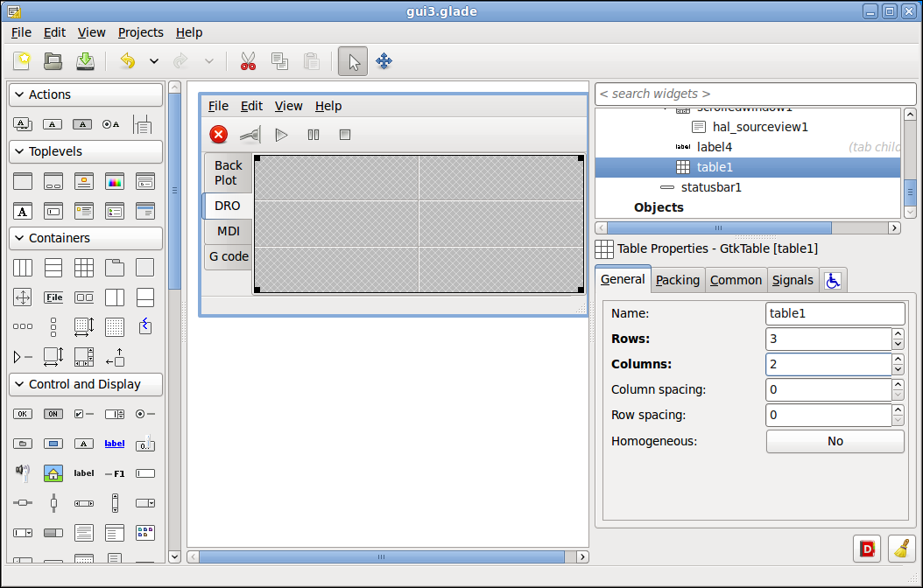This screenshot has height=588, width=923.
Task: Collapse the Actions palette section
Action: point(86,94)
